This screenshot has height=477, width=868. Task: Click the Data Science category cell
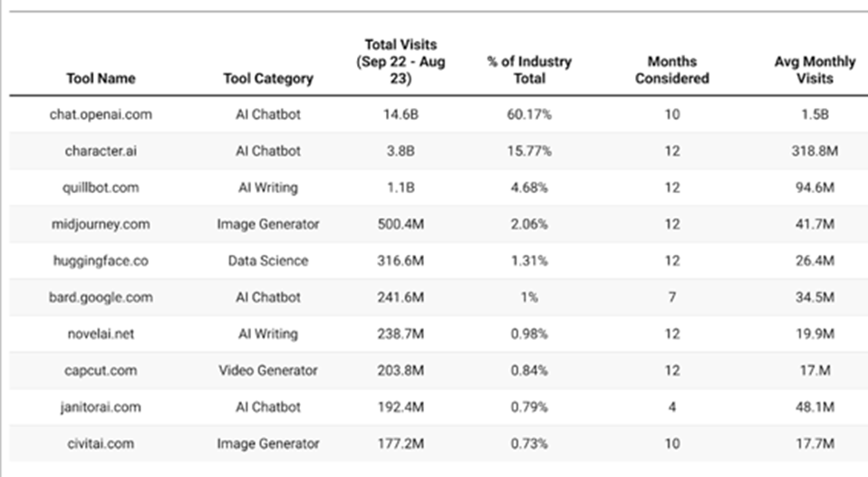pyautogui.click(x=267, y=260)
